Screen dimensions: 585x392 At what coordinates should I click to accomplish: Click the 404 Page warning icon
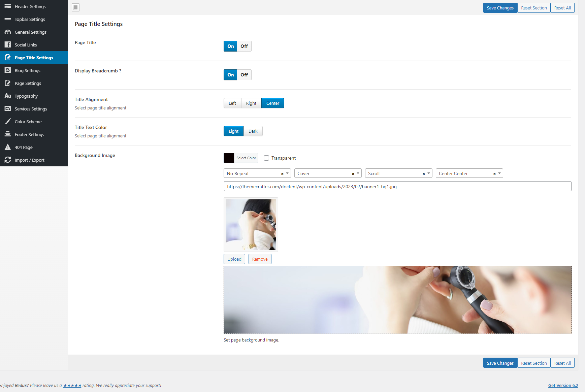tap(8, 147)
